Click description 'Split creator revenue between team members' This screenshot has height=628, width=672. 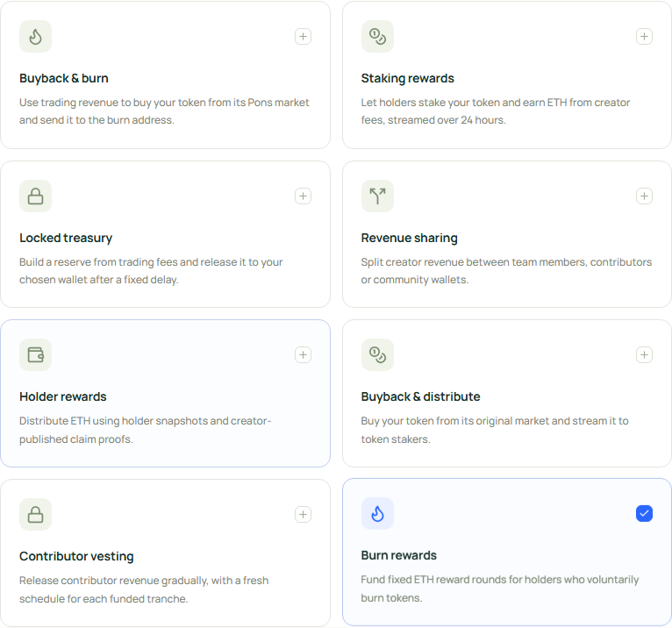506,271
